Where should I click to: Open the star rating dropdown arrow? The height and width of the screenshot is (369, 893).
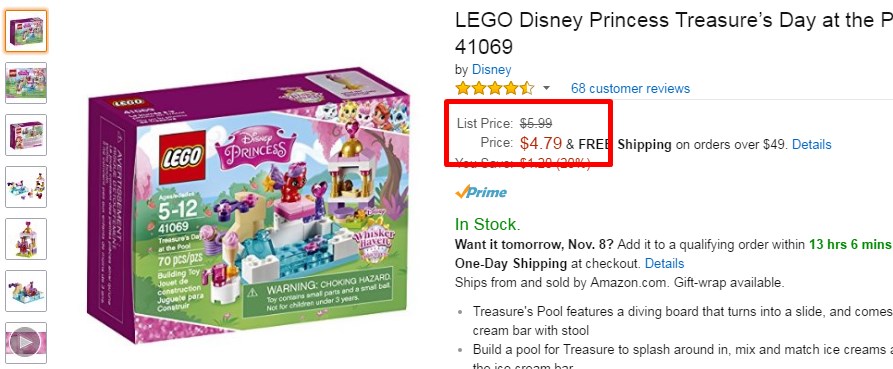(546, 88)
